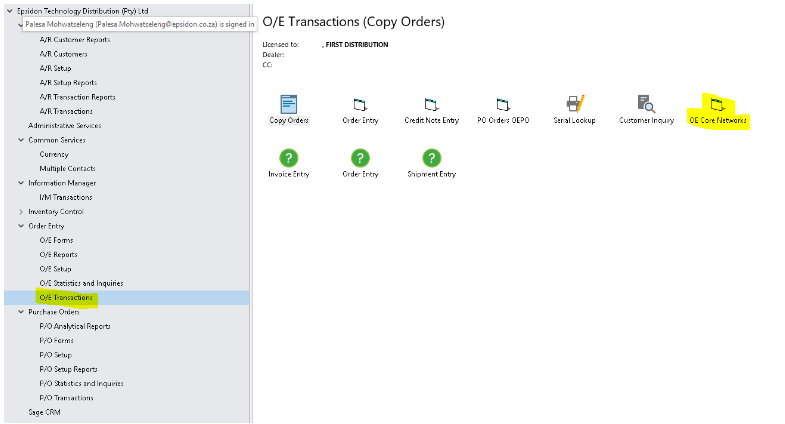Click green question-mark Order Entry icon
The image size is (785, 424).
click(x=360, y=158)
